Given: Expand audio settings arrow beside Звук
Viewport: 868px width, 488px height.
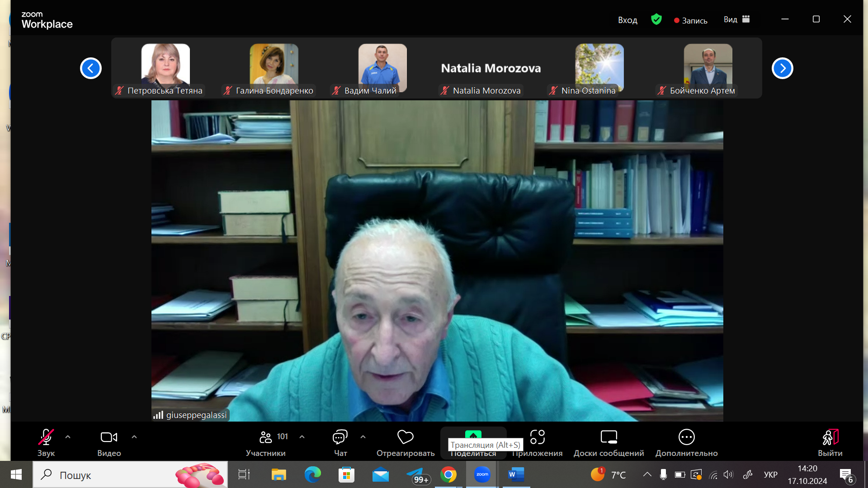Looking at the screenshot, I should click(x=68, y=437).
